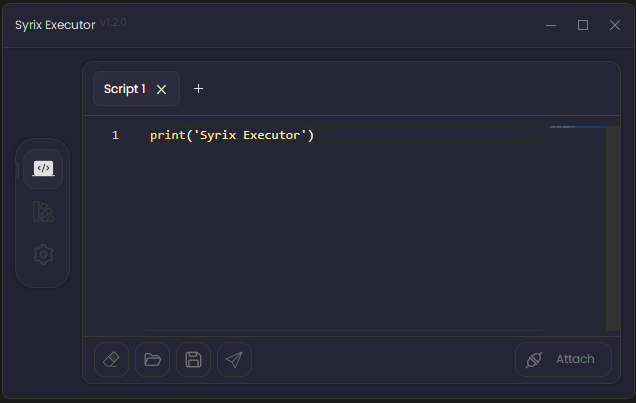The height and width of the screenshot is (403, 636).
Task: Click the vertical scrollbar of the editor
Action: click(613, 228)
